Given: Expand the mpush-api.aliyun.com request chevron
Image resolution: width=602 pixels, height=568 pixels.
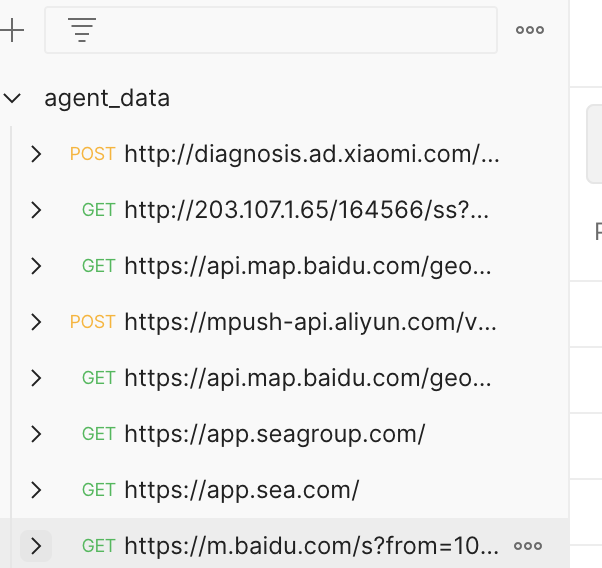Looking at the screenshot, I should pos(36,322).
